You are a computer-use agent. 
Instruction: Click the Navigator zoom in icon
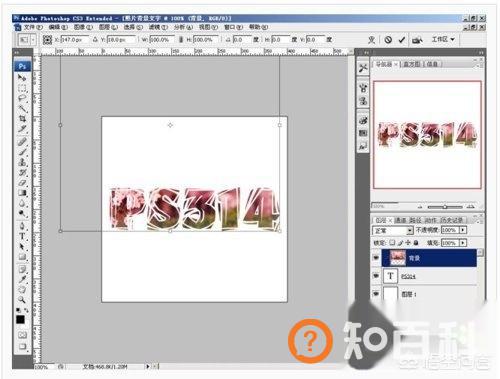pyautogui.click(x=470, y=207)
